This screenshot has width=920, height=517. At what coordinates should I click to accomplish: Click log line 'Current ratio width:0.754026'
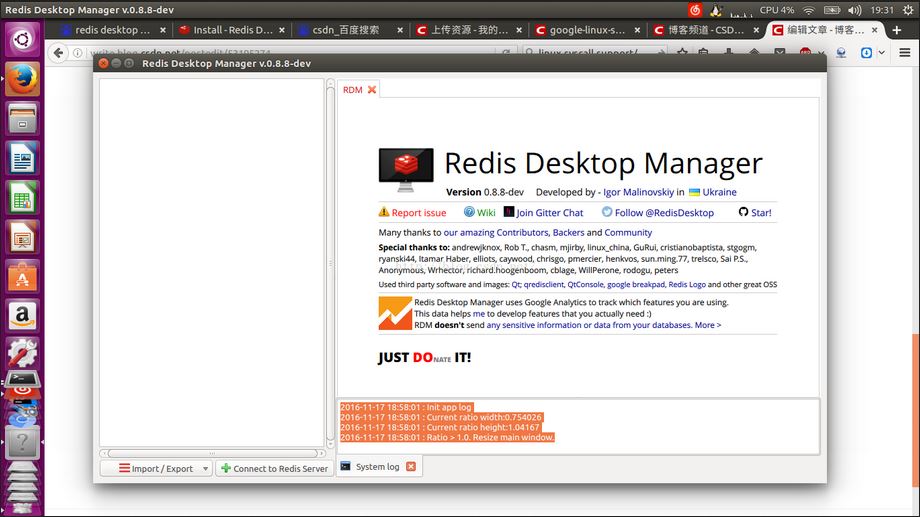tap(441, 417)
